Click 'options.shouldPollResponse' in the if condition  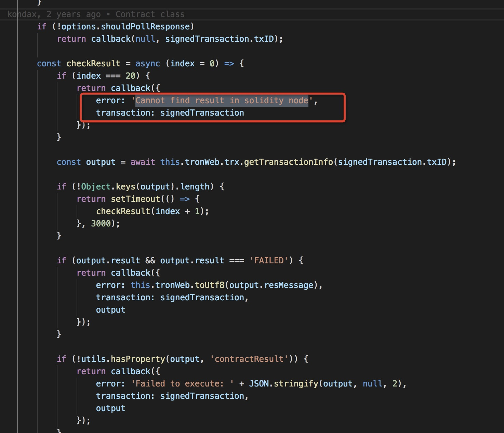point(125,27)
